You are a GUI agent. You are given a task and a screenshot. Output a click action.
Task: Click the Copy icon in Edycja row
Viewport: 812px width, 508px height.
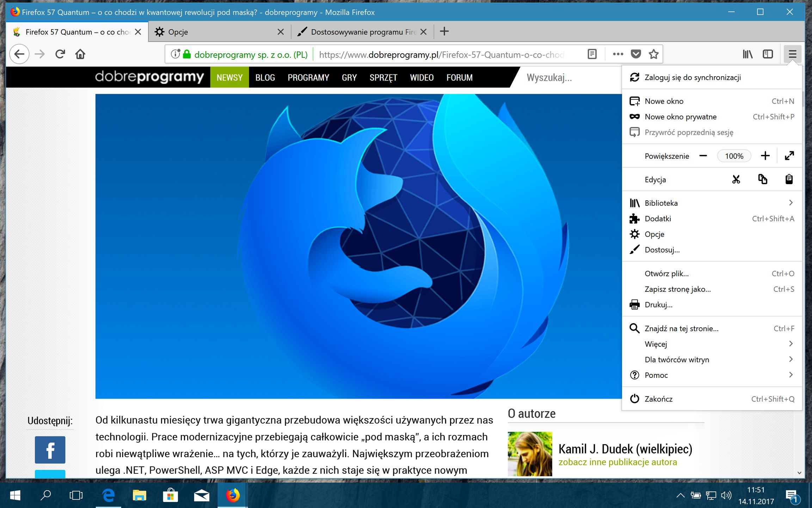click(x=763, y=179)
